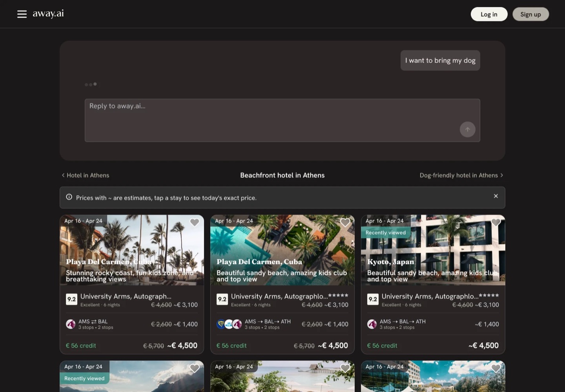Viewport: 565px width, 392px height.
Task: Click the info icon in the price estimate notice
Action: pos(69,197)
